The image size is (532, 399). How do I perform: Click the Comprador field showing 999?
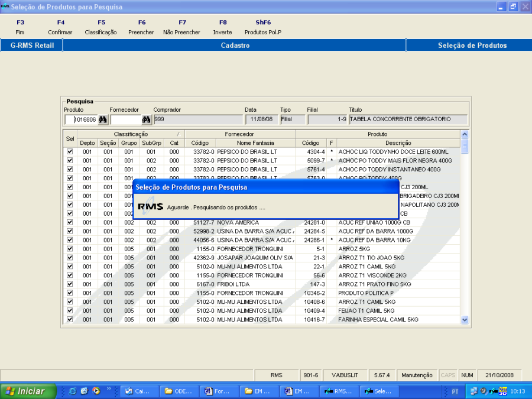point(199,119)
